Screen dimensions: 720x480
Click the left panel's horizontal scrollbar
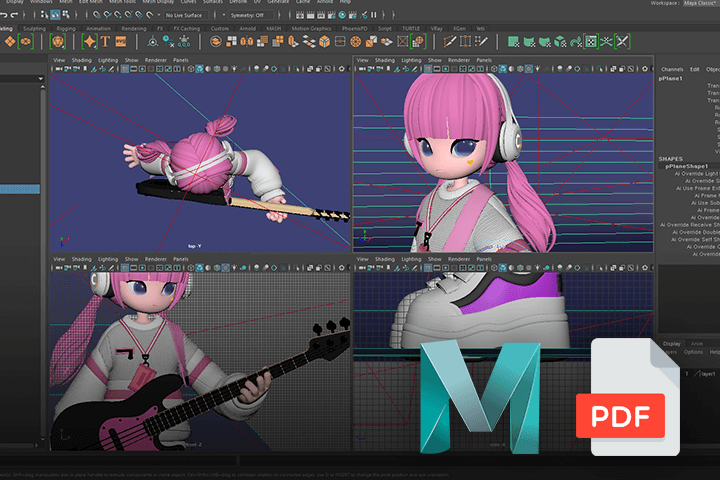coord(18,445)
